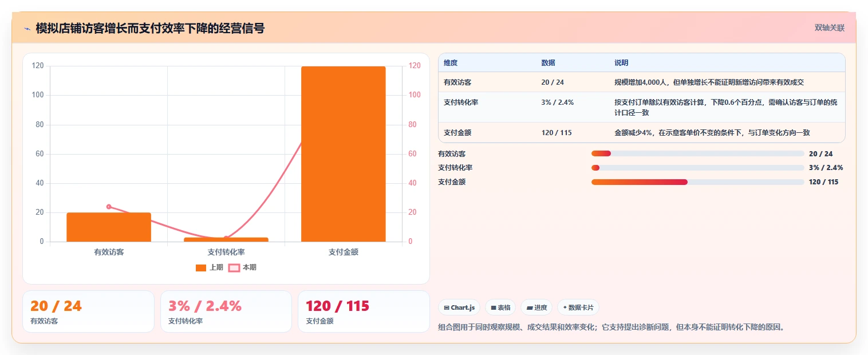
Task: Click the 20 / 24 value after the progress bar
Action: click(x=820, y=153)
